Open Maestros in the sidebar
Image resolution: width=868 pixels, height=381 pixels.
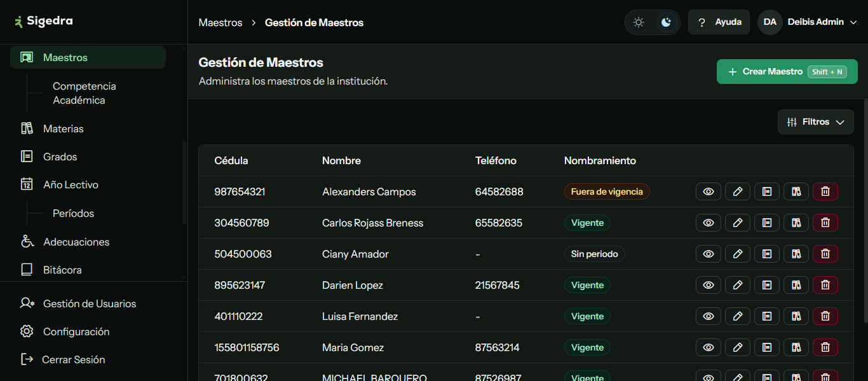(88, 57)
